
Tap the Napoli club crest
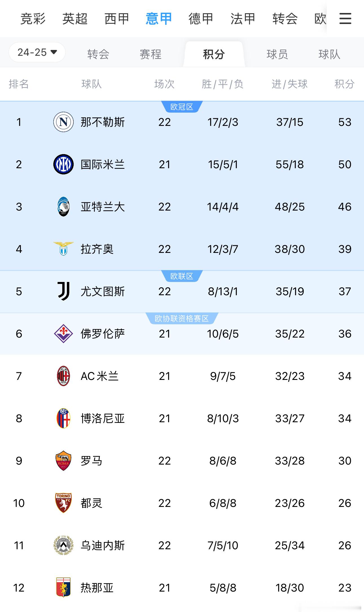pyautogui.click(x=63, y=122)
